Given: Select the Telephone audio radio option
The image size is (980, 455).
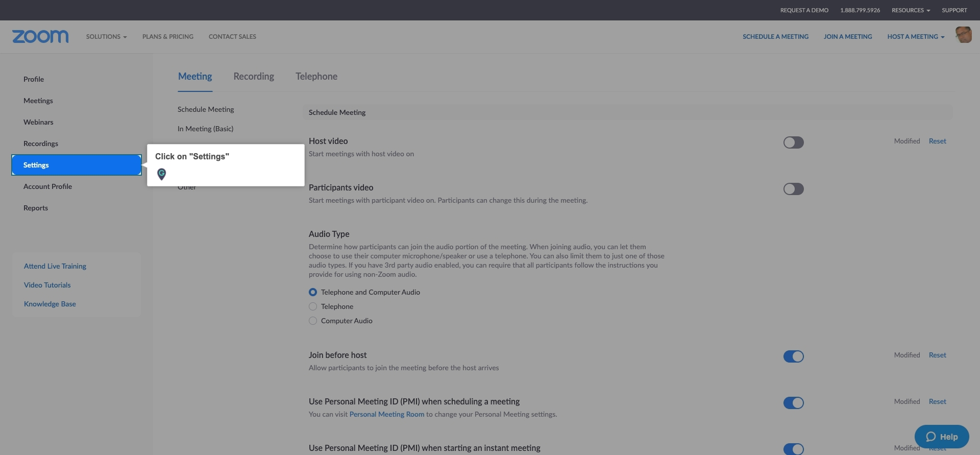Looking at the screenshot, I should 313,306.
